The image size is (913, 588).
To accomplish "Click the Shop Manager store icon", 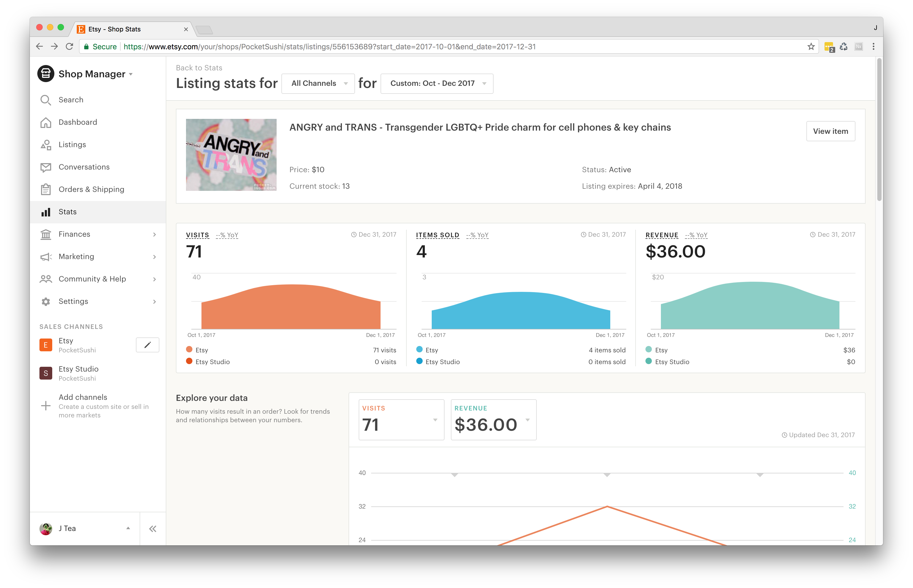I will (45, 74).
